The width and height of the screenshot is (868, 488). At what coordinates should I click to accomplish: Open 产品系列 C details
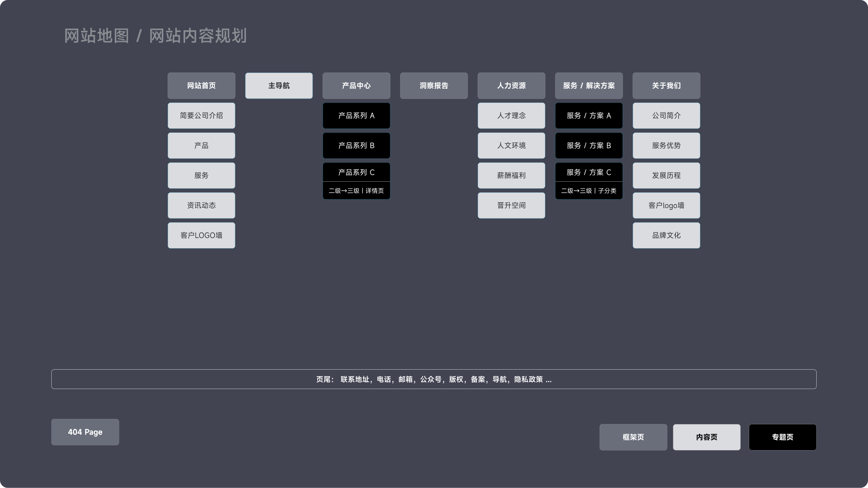click(x=356, y=172)
